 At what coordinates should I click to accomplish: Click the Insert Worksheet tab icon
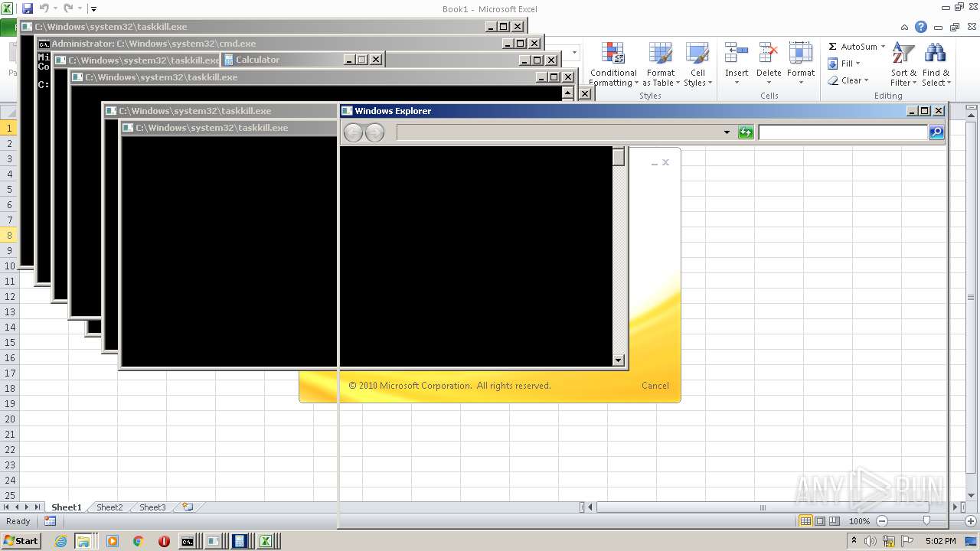point(187,507)
